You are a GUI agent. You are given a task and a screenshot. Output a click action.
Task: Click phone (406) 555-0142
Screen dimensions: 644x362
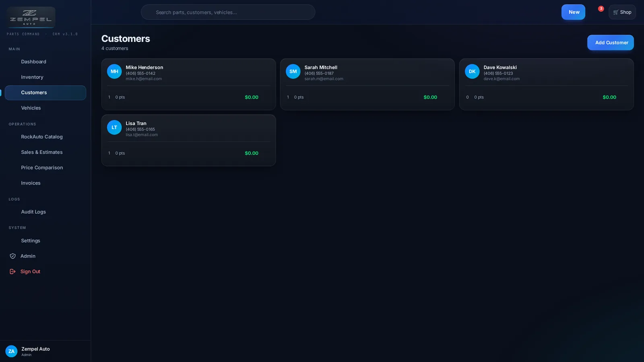pos(140,73)
